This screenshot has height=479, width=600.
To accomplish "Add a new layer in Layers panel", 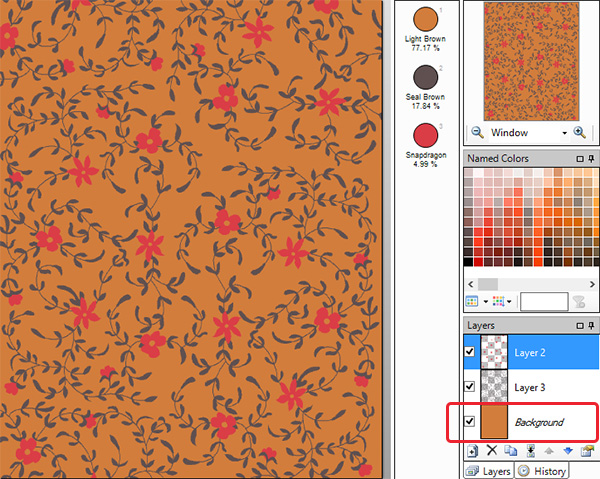I will click(x=473, y=452).
